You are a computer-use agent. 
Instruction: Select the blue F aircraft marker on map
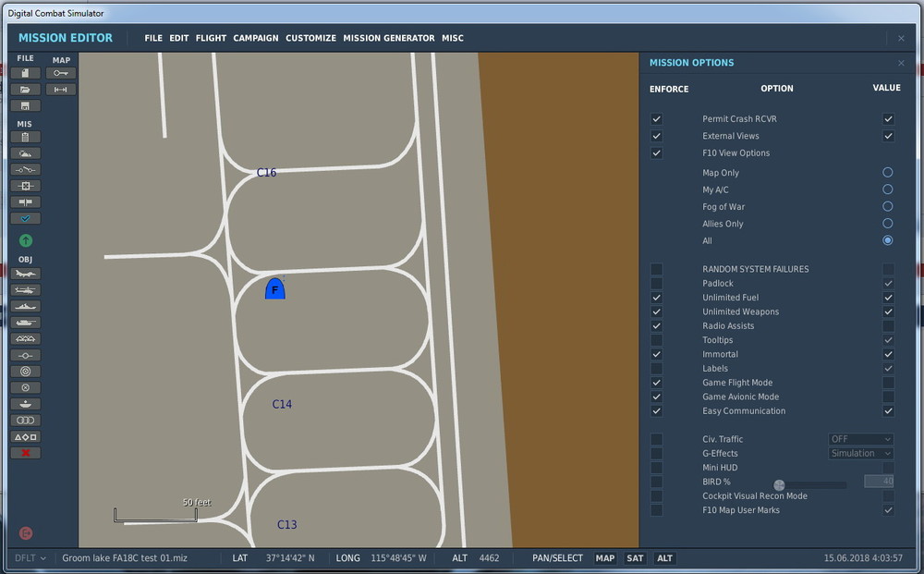point(275,288)
